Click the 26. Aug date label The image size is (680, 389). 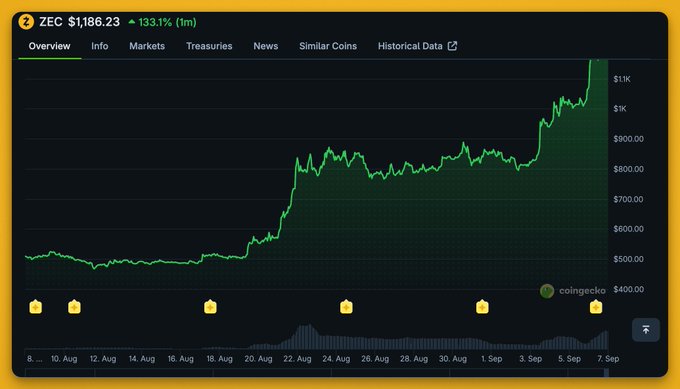coord(375,359)
